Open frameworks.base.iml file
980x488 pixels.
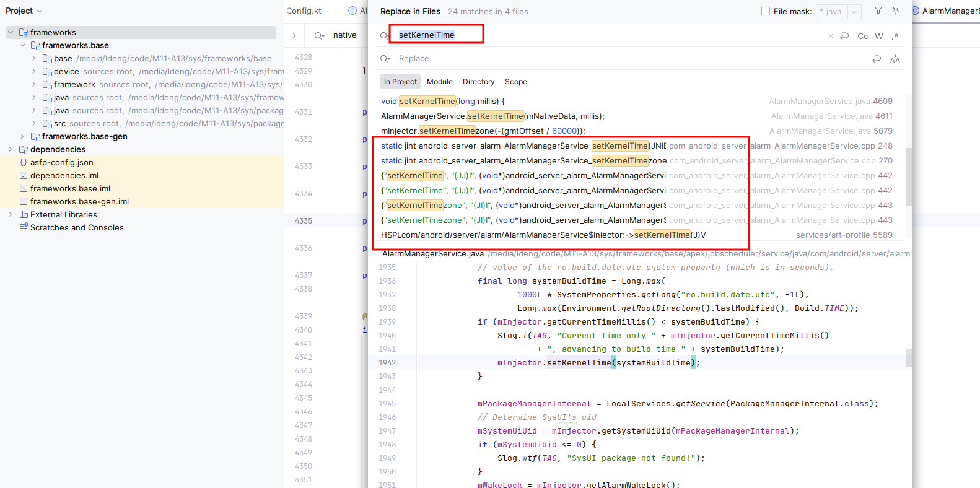[70, 188]
